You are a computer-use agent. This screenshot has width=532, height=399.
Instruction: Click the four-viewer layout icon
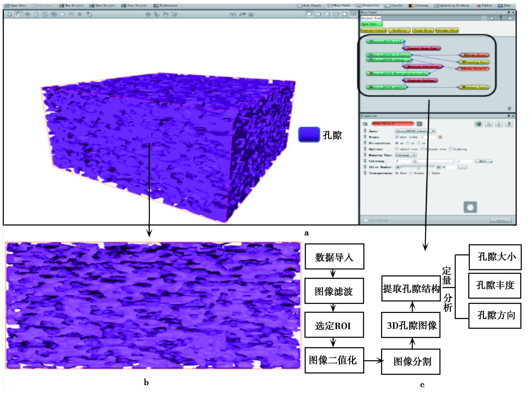[336, 14]
